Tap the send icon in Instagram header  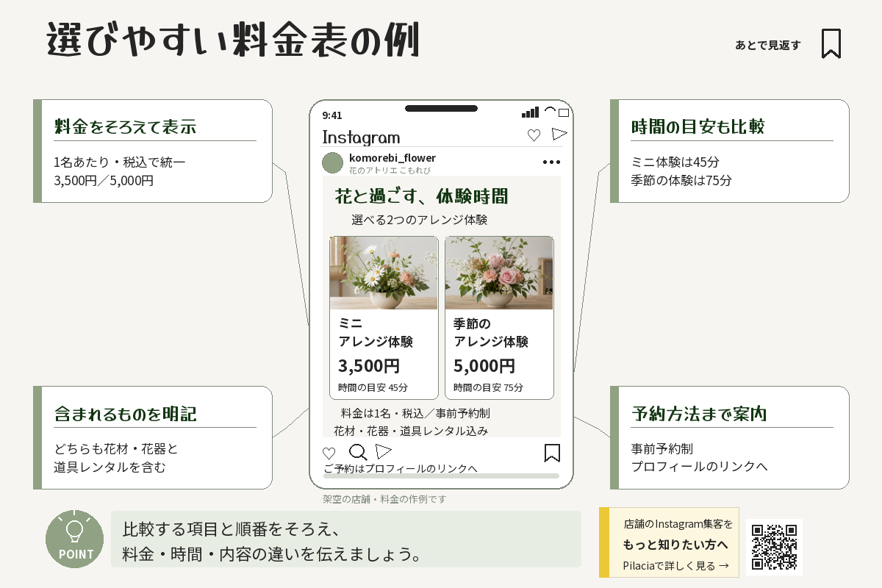(559, 134)
